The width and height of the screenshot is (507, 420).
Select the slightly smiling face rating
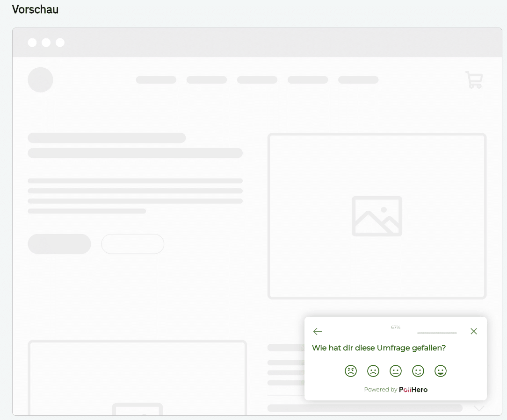click(418, 371)
